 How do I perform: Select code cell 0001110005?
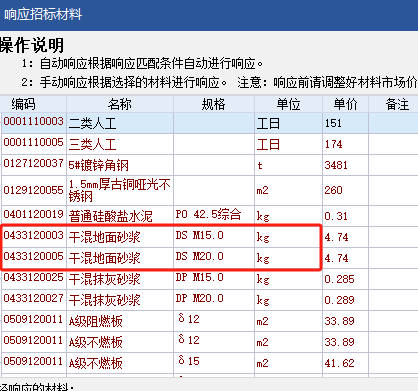(x=34, y=144)
